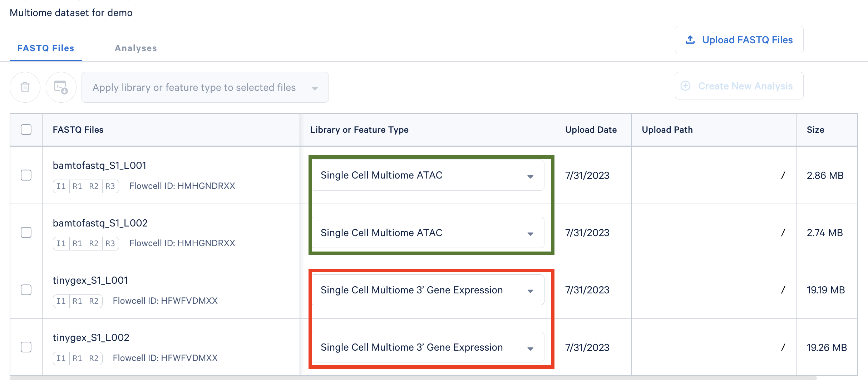Click the Multiome dataset for demo description
The image size is (868, 390).
71,13
